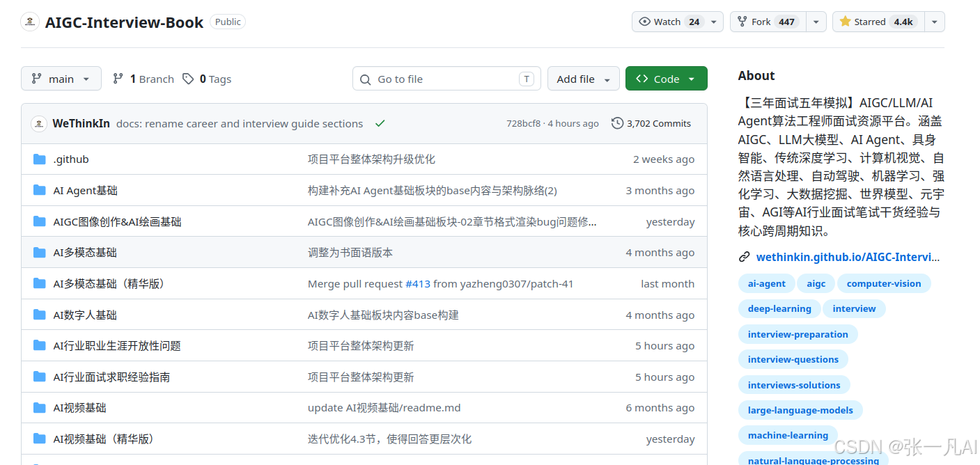
Task: Open the 3,702 Commits history
Action: point(651,123)
